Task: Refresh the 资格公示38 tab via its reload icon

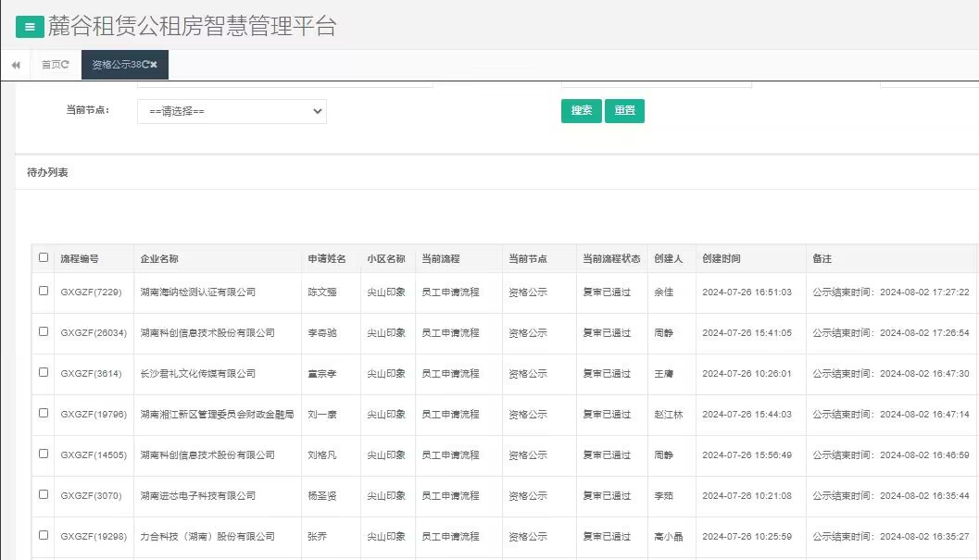Action: click(x=144, y=65)
